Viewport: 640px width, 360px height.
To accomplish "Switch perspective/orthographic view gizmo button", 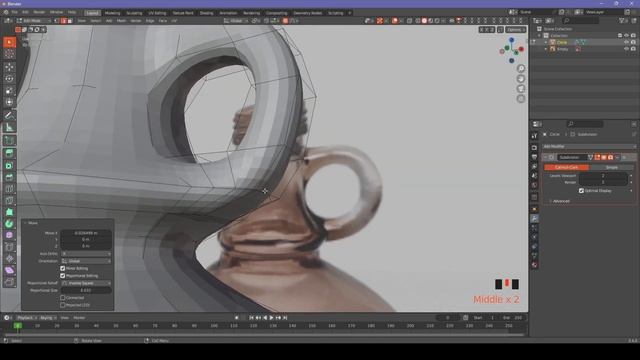I will point(521,99).
